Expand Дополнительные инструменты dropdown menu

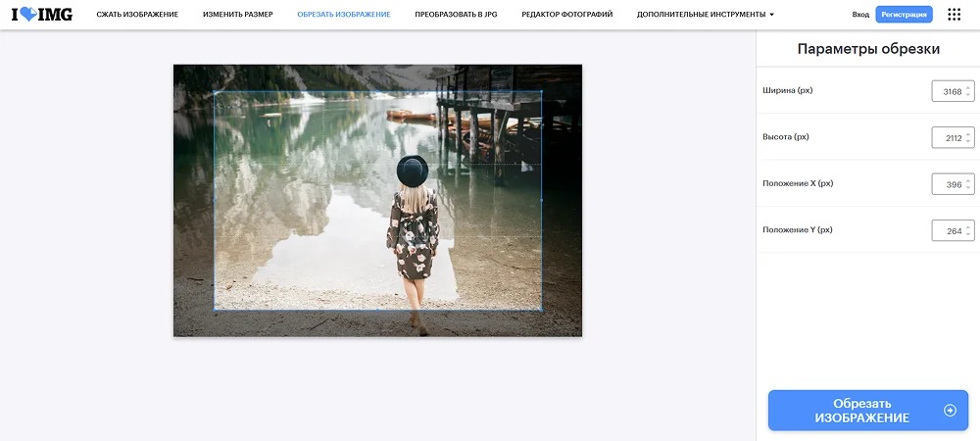[x=705, y=15]
